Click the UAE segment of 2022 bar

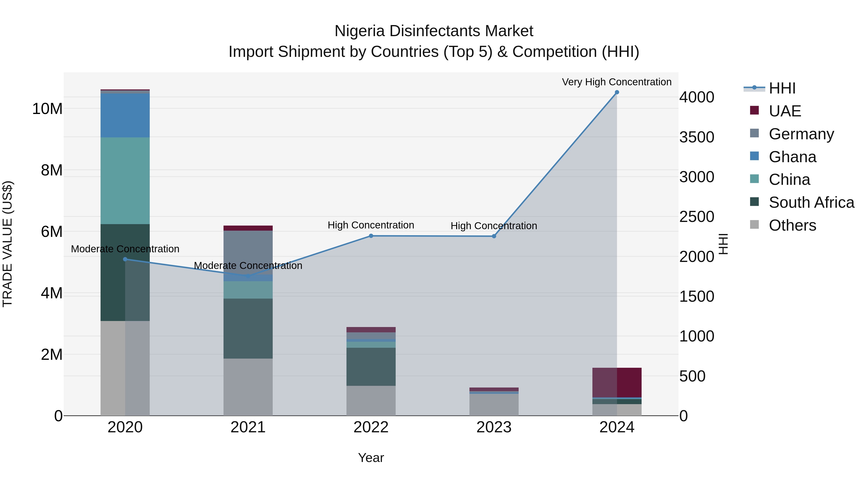pyautogui.click(x=371, y=330)
